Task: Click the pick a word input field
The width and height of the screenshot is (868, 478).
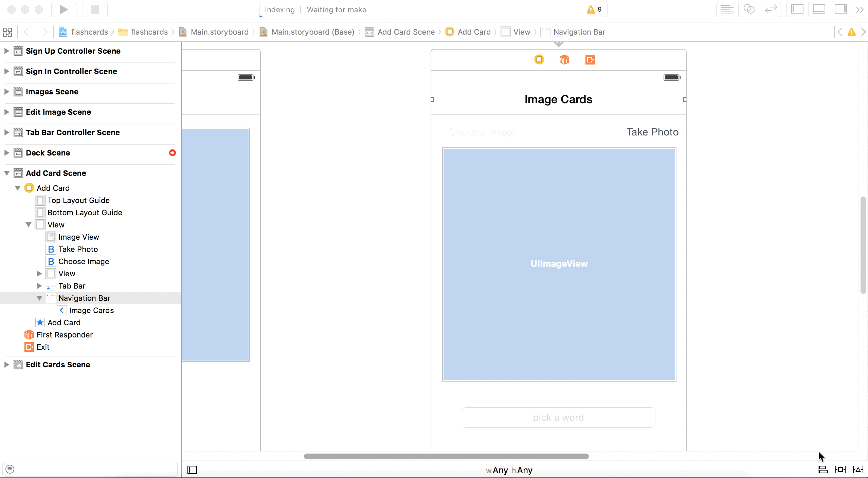Action: click(558, 417)
